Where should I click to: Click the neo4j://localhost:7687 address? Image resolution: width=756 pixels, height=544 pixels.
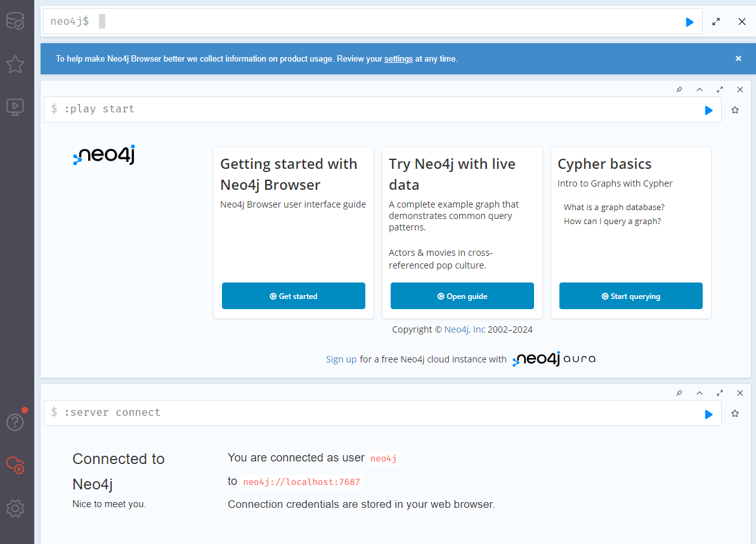coord(301,482)
